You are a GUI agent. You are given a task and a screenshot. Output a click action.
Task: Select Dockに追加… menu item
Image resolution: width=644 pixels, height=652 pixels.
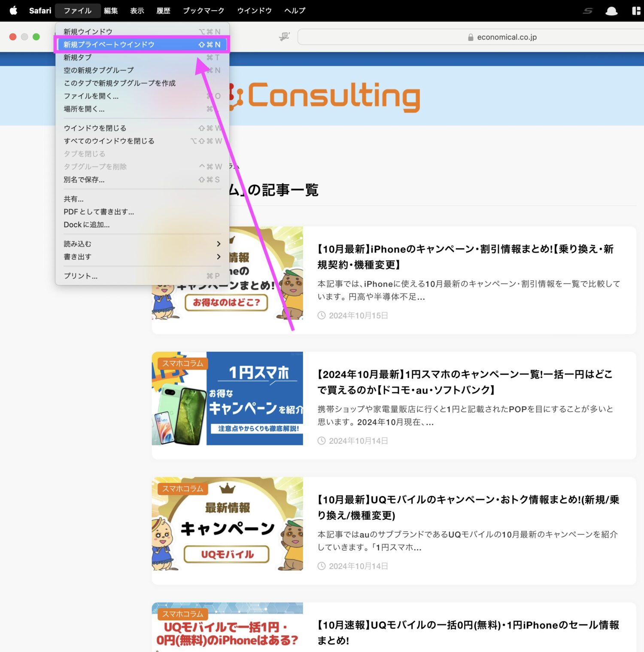tap(142, 225)
